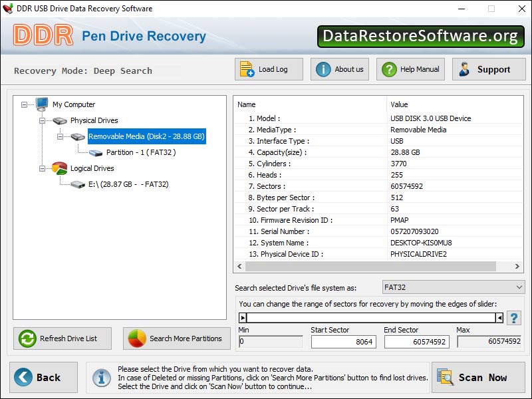This screenshot has height=399, width=532.
Task: Start scanning with Scan Now
Action: [x=478, y=377]
